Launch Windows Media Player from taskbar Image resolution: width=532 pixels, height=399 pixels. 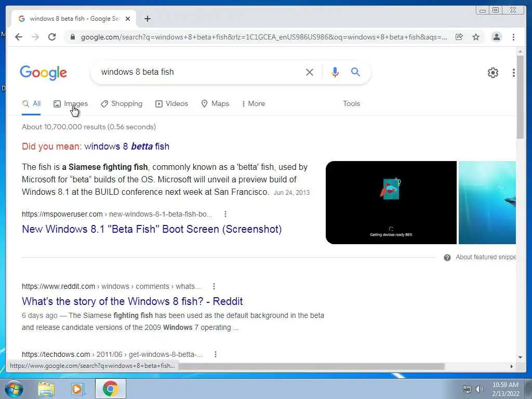78,389
